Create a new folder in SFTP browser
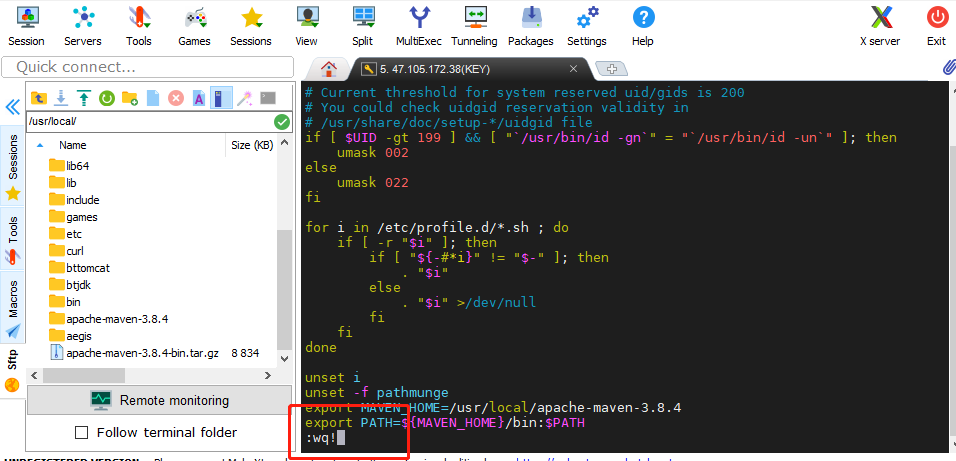Screen dimensions: 956x461 (130, 98)
